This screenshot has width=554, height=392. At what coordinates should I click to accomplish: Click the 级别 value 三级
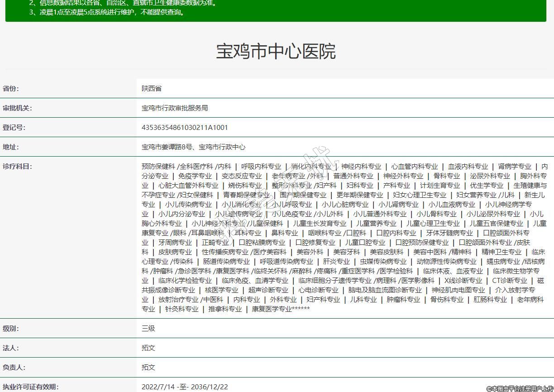tap(148, 329)
